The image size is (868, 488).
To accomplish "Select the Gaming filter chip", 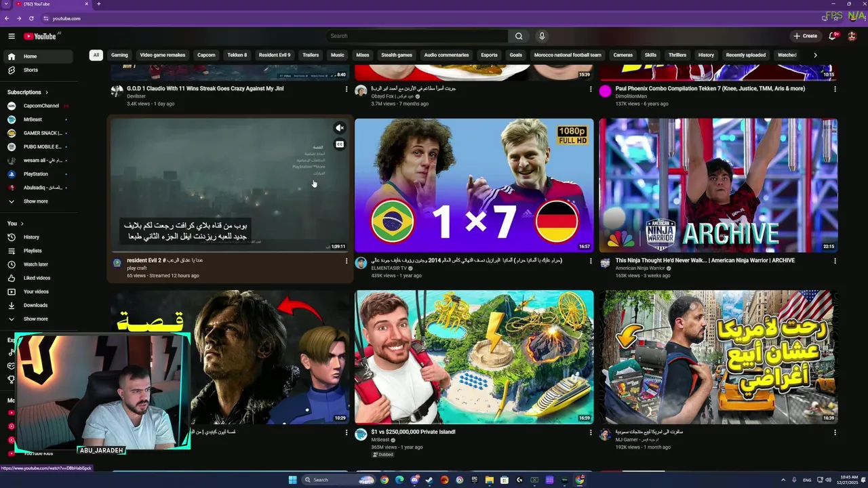I will (119, 55).
